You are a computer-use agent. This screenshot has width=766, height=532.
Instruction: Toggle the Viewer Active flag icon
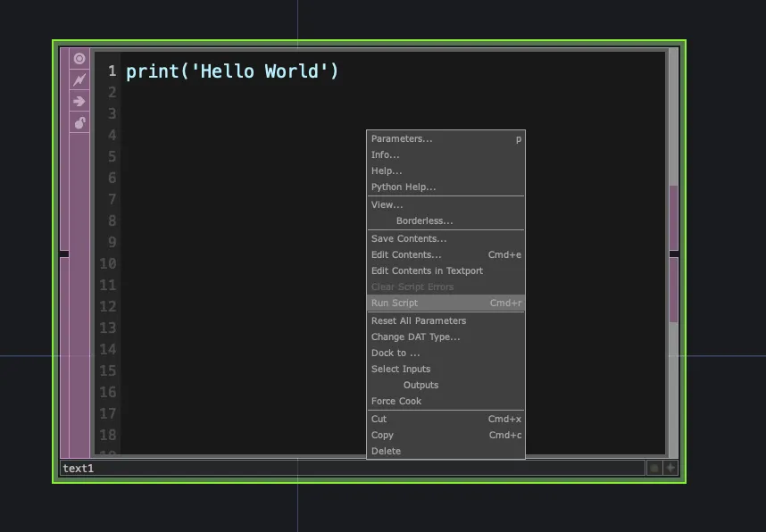[79, 58]
